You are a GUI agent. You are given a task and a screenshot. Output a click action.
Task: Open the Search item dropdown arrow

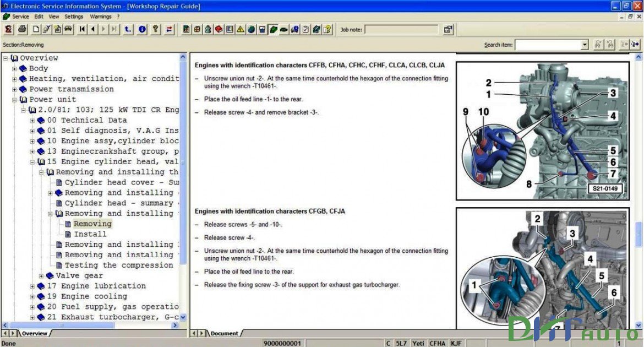pyautogui.click(x=585, y=45)
